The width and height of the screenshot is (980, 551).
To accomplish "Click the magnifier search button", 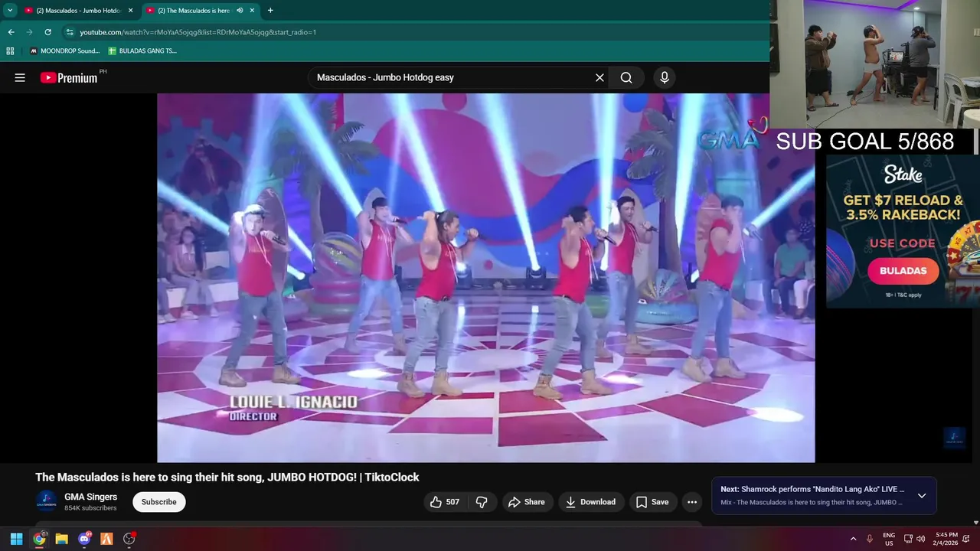I will 626,77.
